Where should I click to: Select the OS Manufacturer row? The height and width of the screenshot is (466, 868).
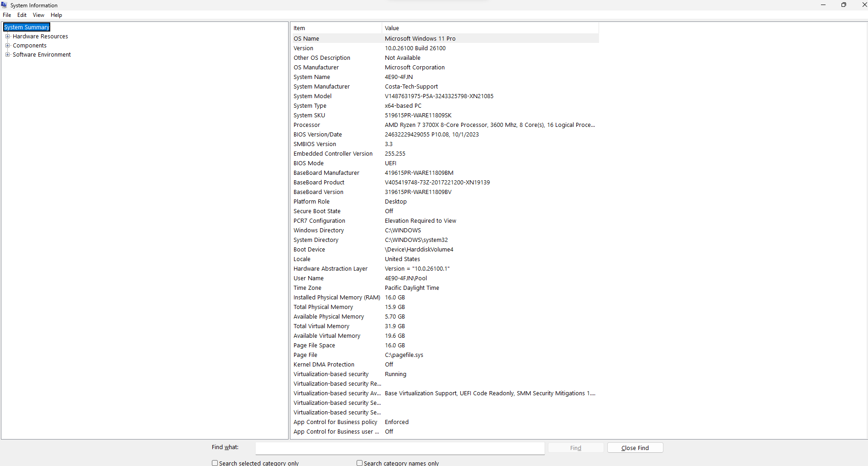point(445,68)
